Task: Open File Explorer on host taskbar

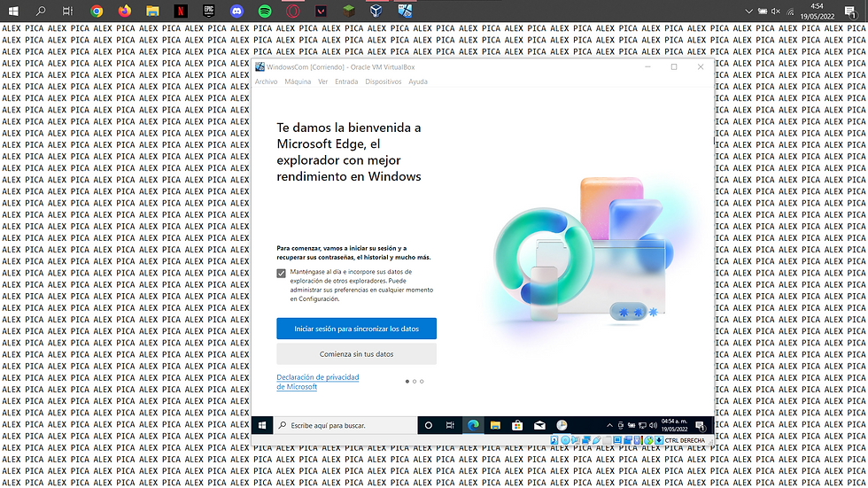Action: (x=152, y=11)
